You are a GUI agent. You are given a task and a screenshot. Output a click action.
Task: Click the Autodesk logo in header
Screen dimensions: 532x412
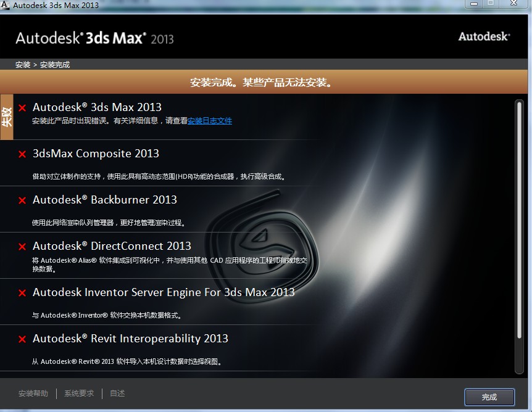coord(484,36)
